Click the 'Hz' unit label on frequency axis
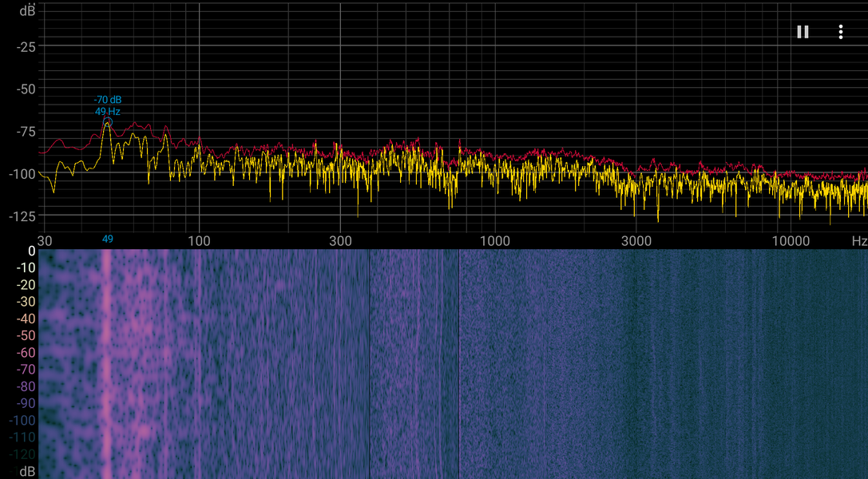The image size is (868, 479). click(859, 241)
